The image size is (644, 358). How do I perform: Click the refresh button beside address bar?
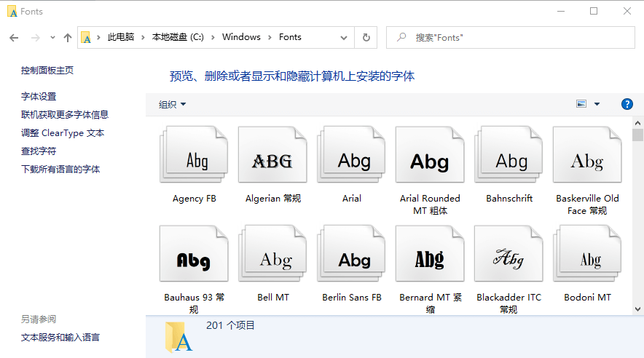(x=366, y=37)
